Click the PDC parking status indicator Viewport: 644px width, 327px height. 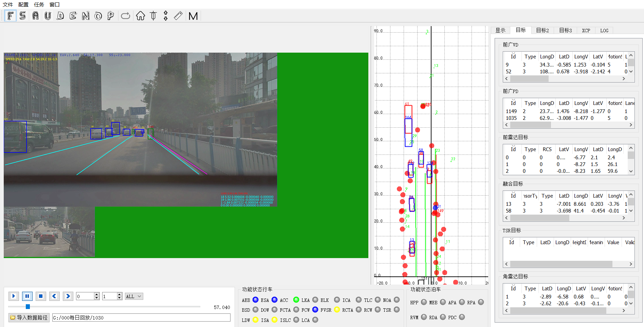click(462, 317)
